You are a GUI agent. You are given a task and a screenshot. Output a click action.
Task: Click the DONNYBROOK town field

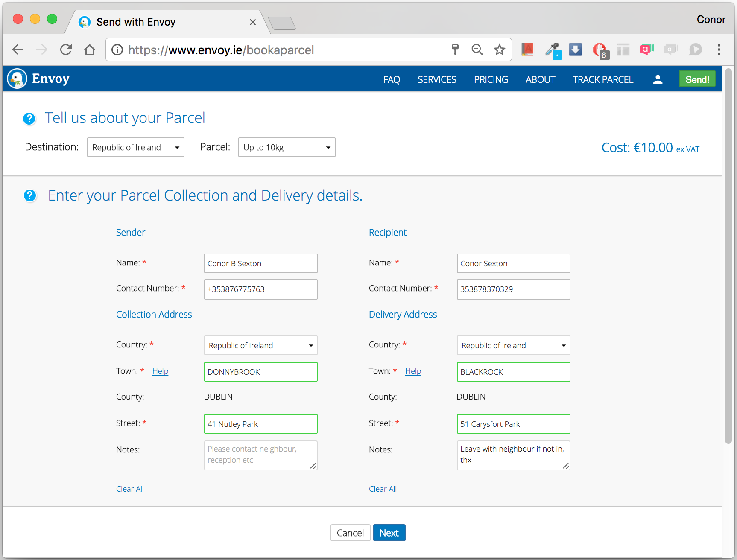click(261, 372)
